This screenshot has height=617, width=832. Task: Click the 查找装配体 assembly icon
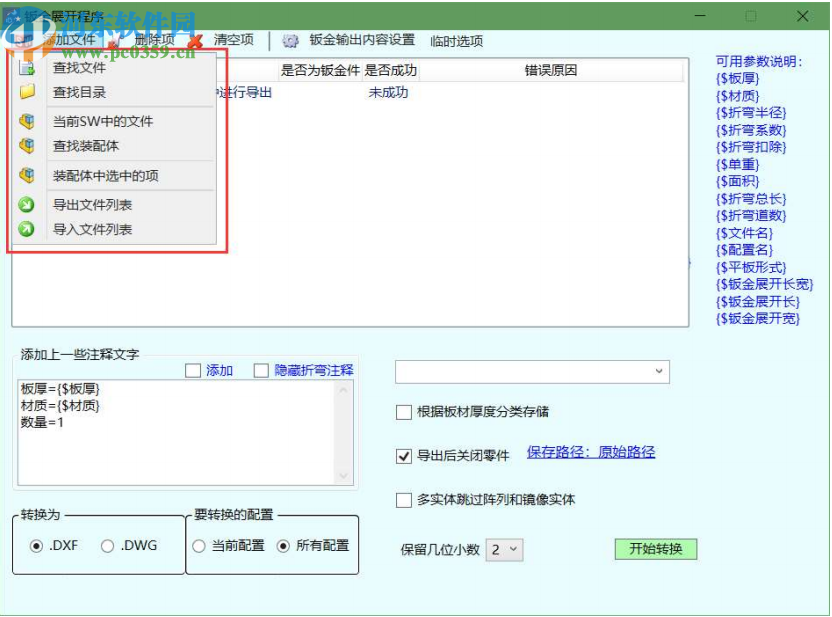(27, 145)
